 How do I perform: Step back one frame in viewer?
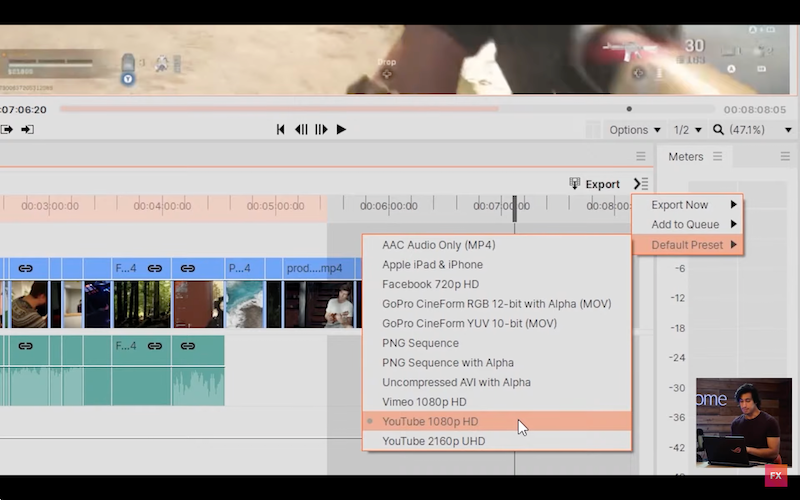pos(301,130)
